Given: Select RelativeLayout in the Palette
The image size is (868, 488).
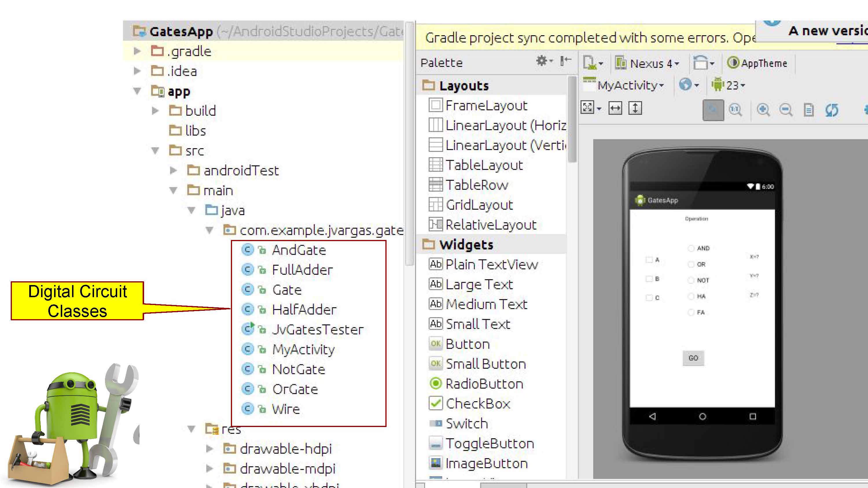Looking at the screenshot, I should (x=490, y=225).
